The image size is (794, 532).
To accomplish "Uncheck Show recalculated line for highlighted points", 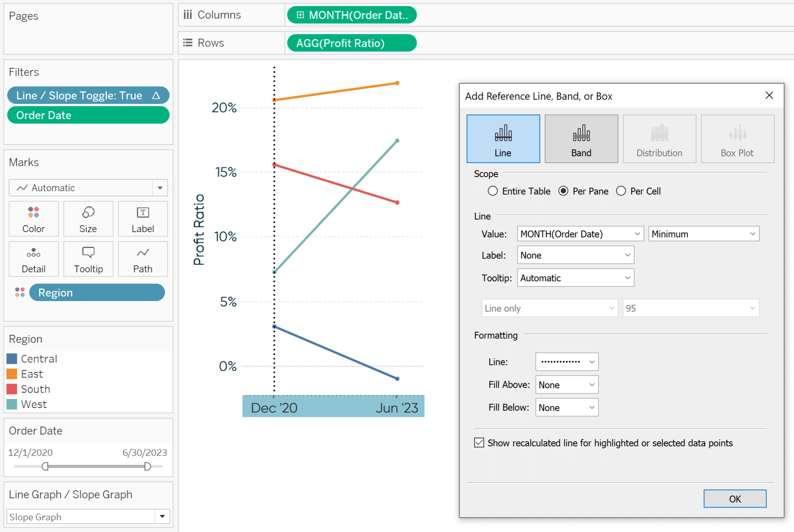I will 479,442.
